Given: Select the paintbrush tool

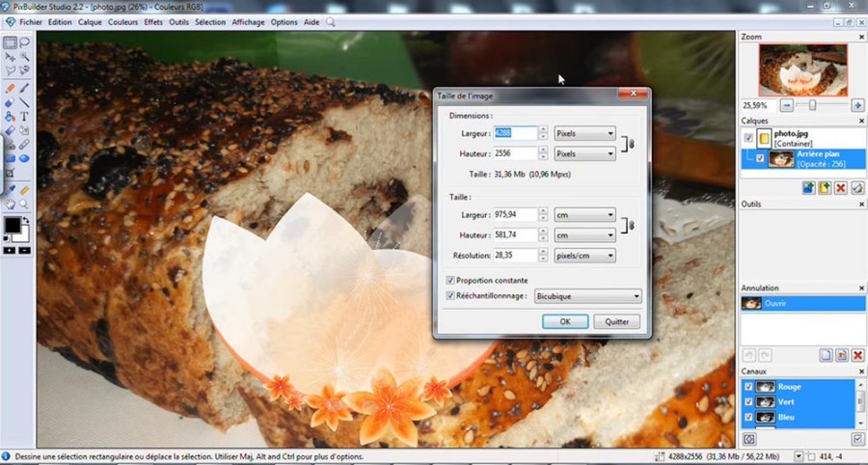Looking at the screenshot, I should (24, 88).
